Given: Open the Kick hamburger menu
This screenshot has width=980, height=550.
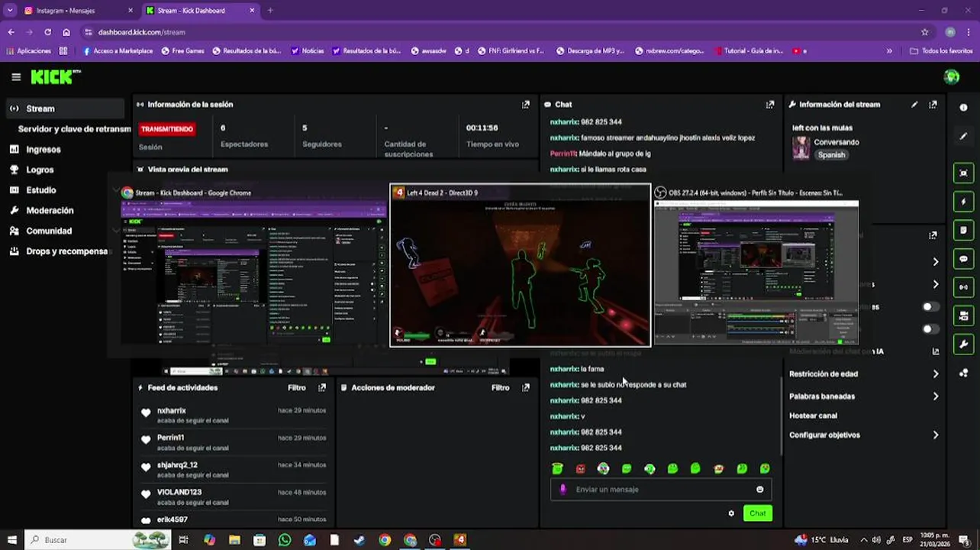Looking at the screenshot, I should tap(16, 77).
